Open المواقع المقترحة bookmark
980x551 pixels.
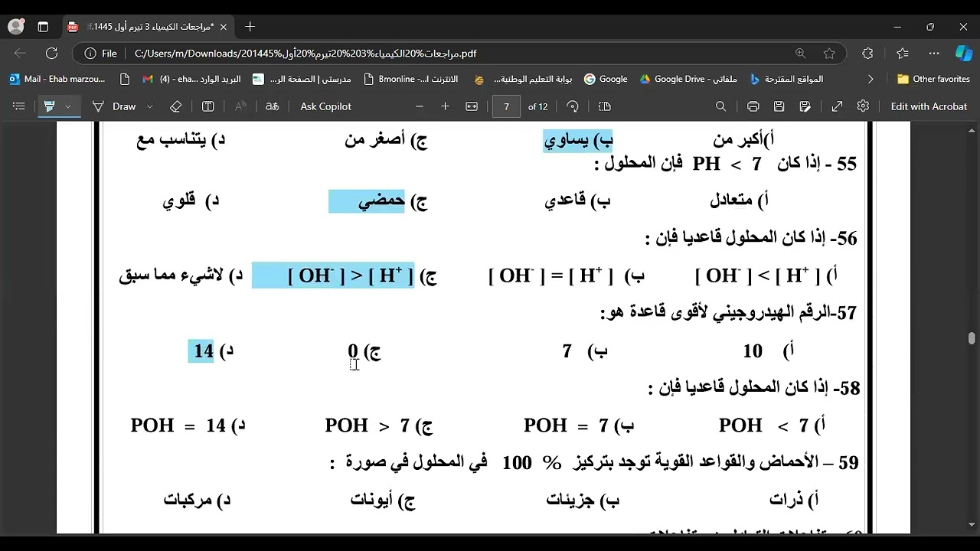coord(786,79)
